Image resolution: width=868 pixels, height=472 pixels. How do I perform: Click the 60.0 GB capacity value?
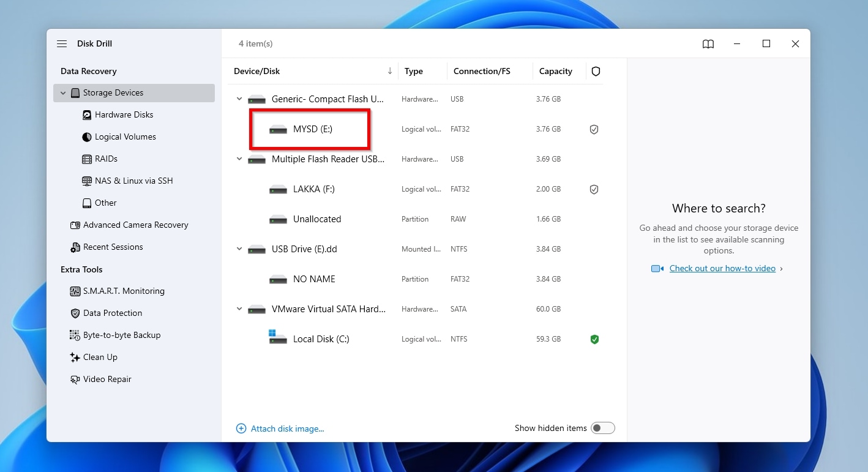pyautogui.click(x=548, y=309)
